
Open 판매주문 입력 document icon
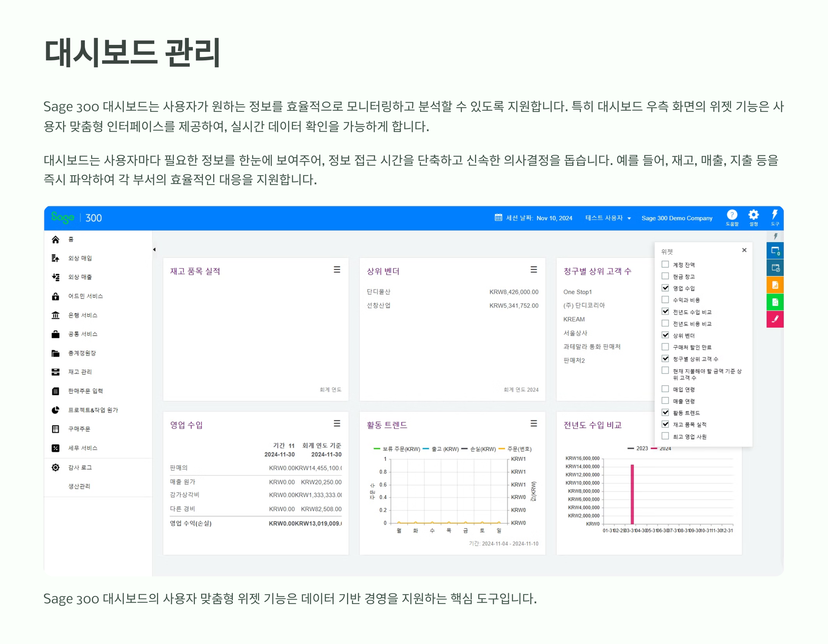tap(56, 391)
